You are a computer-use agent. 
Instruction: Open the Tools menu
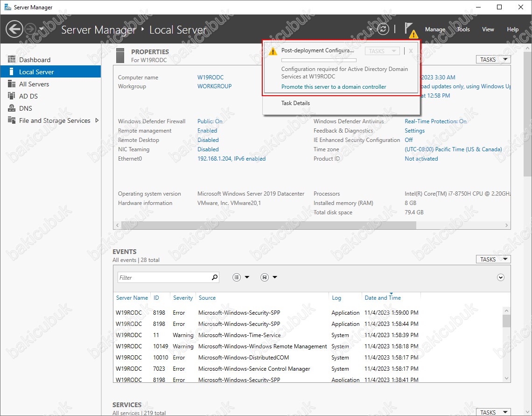[463, 29]
